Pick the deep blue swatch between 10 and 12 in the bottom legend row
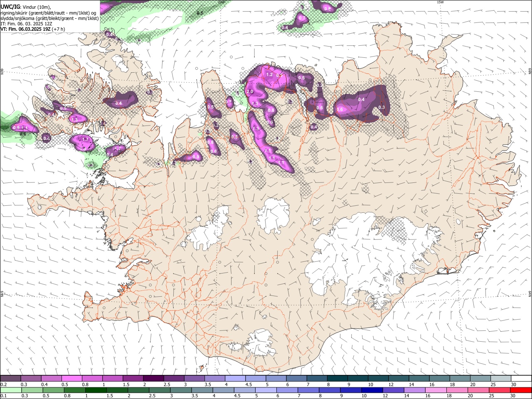 [372, 390]
